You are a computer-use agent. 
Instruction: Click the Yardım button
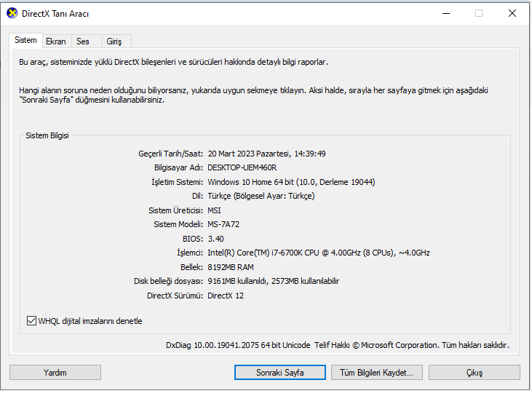(x=55, y=372)
